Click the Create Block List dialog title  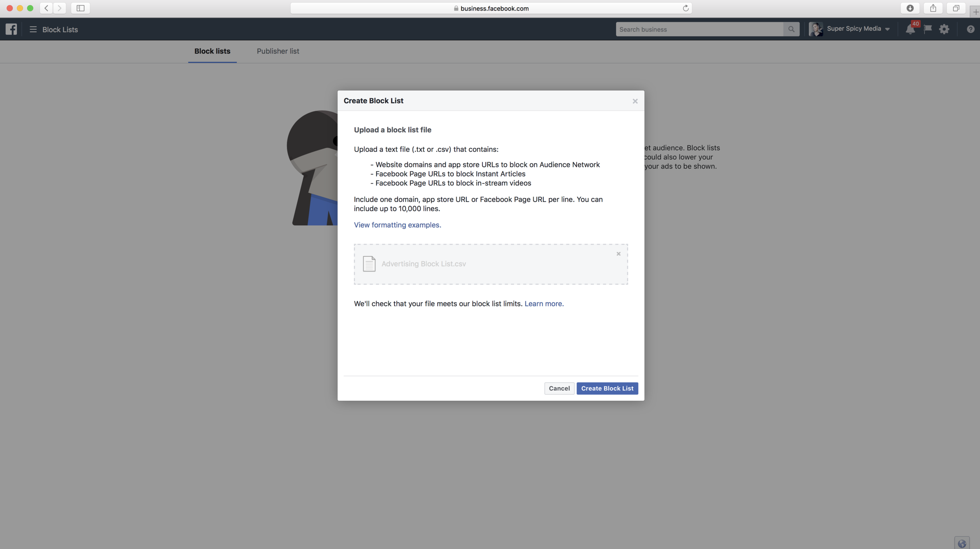pyautogui.click(x=374, y=101)
